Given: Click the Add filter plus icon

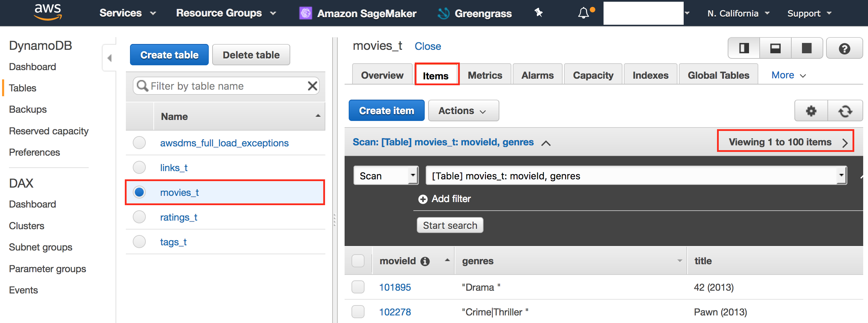Looking at the screenshot, I should pos(423,199).
